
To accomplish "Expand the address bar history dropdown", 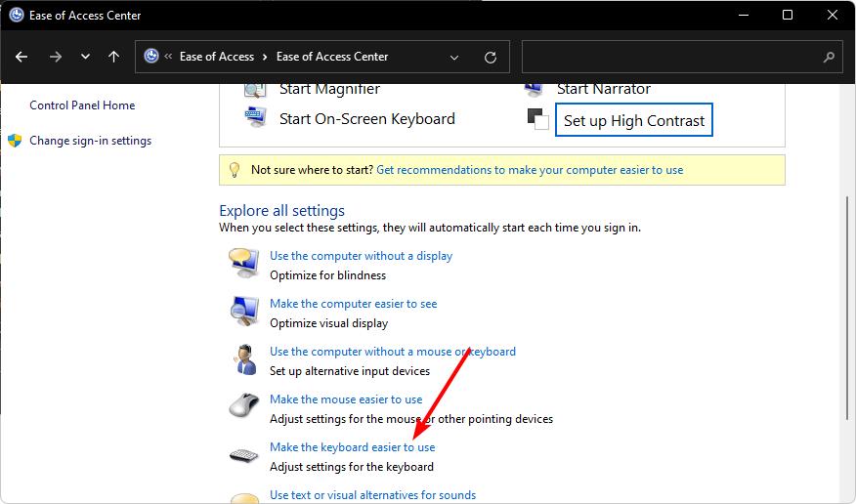I will point(453,58).
